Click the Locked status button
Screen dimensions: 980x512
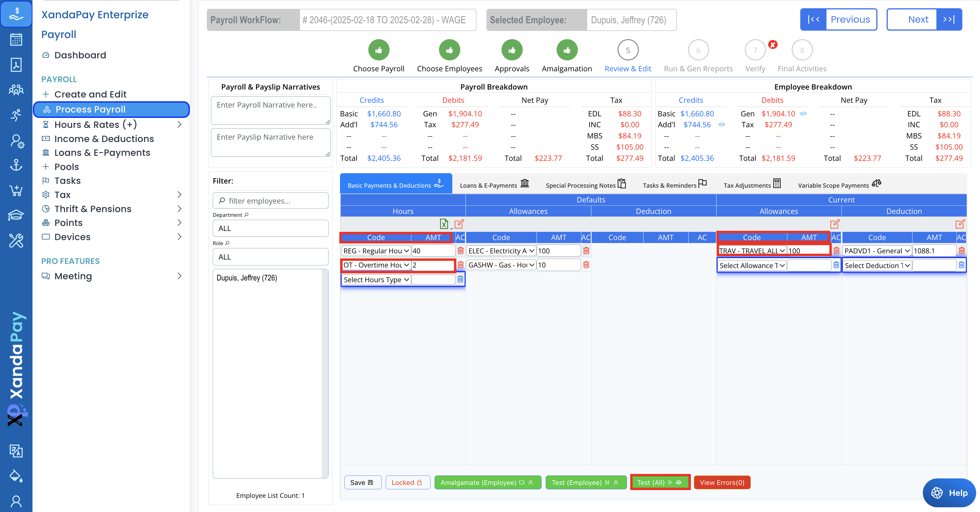(407, 482)
